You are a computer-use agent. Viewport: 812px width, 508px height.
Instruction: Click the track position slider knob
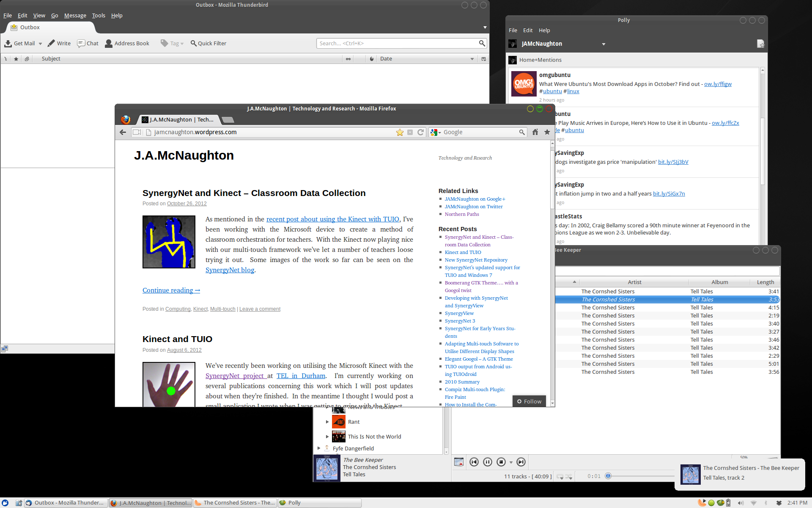pyautogui.click(x=608, y=476)
